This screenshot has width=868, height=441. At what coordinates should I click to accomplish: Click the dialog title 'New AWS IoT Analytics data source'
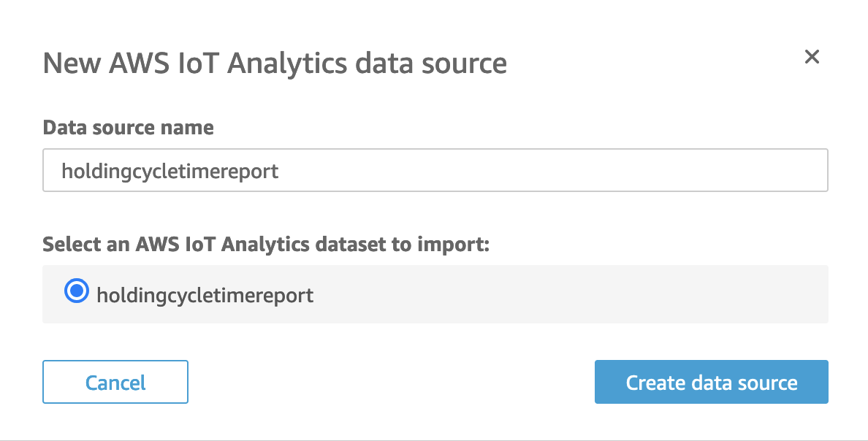pos(275,64)
